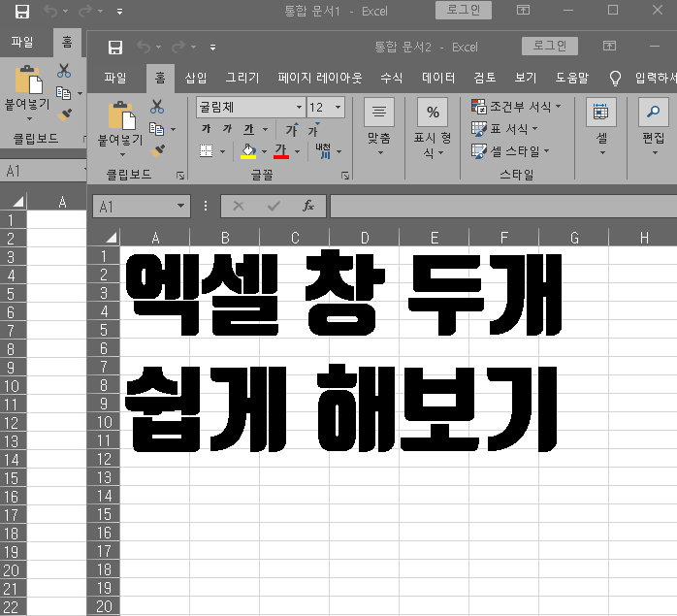Switch to 검토 tab
The width and height of the screenshot is (677, 616).
coord(484,78)
